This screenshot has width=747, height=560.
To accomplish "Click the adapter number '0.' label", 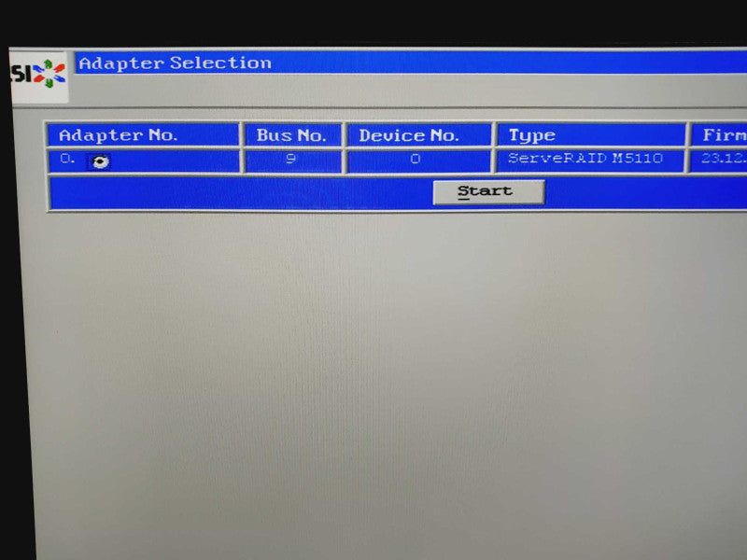I will click(x=67, y=159).
